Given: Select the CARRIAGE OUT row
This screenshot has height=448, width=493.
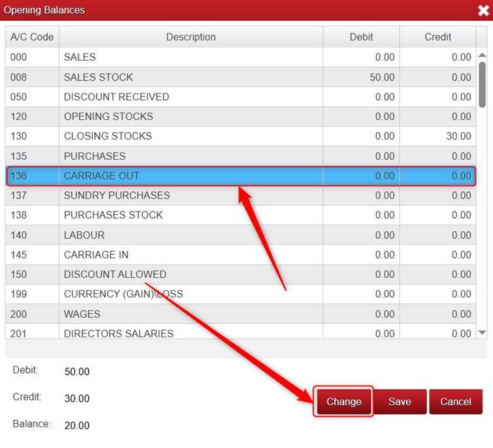Looking at the screenshot, I should 241,176.
